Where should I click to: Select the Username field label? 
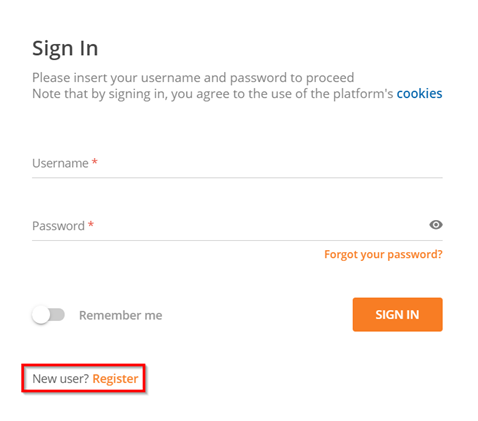point(60,163)
